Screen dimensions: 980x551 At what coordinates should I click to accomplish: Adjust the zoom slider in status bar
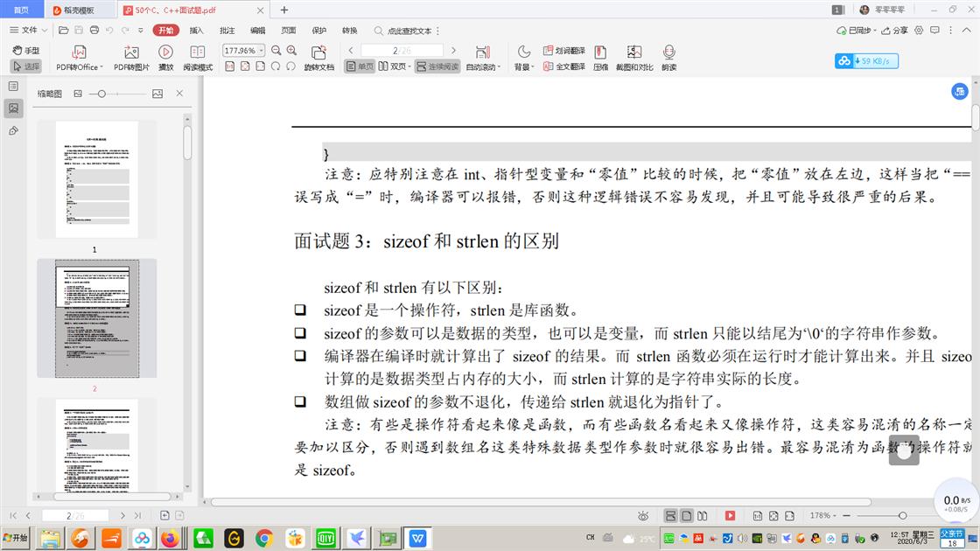(902, 515)
